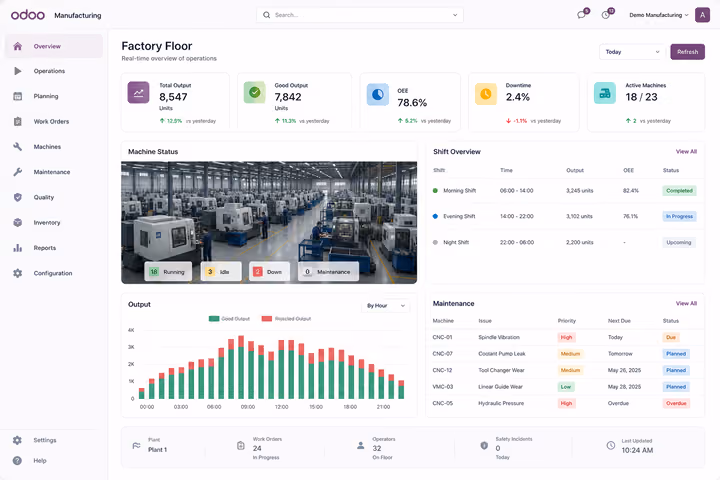The image size is (720, 480).
Task: Click the Help question mark icon
Action: tap(17, 461)
